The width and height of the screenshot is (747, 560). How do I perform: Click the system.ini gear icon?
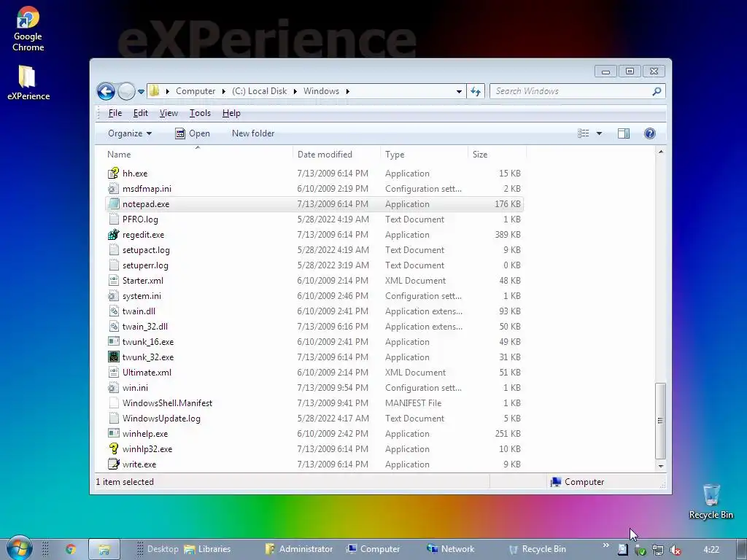113,296
